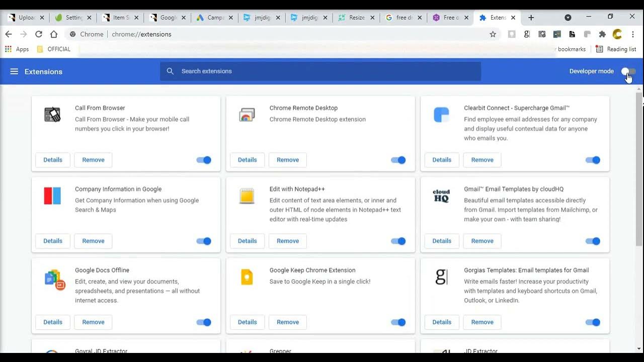Switch to the first jmjdig tab
Screen dimensions: 644x362
[x=262, y=18]
